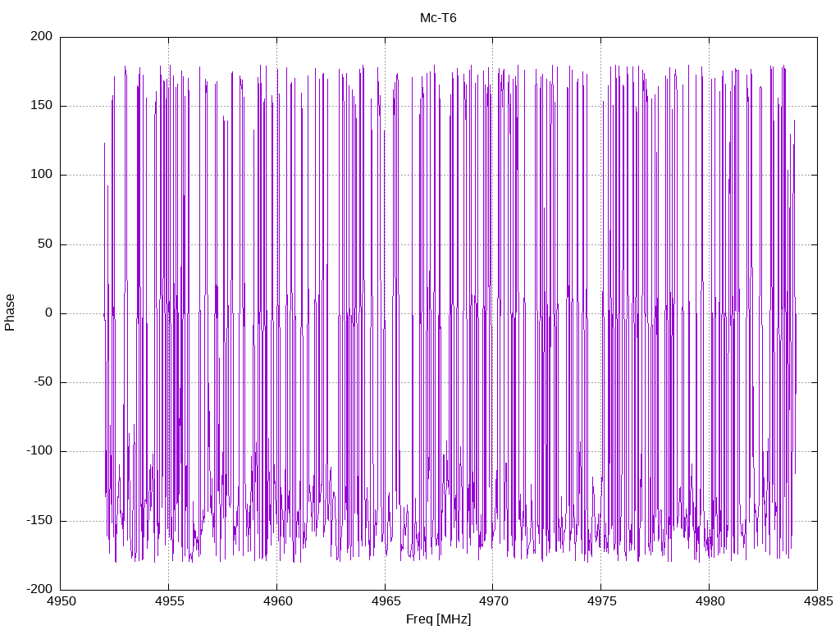Viewport: 840px width, 630px height.
Task: Click the x-axis tick label 4965
Action: coord(386,601)
